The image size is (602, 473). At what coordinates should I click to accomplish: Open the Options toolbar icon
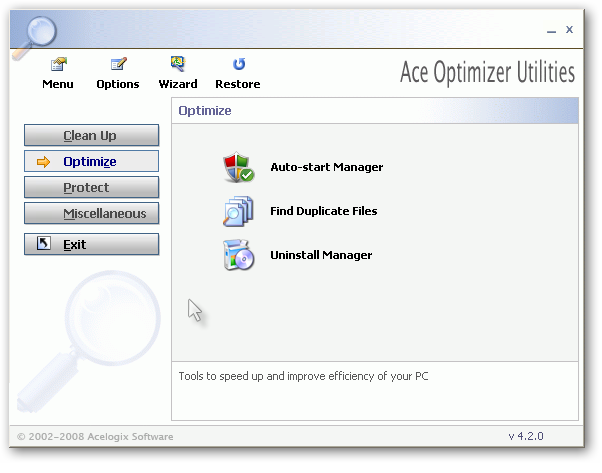tap(118, 63)
